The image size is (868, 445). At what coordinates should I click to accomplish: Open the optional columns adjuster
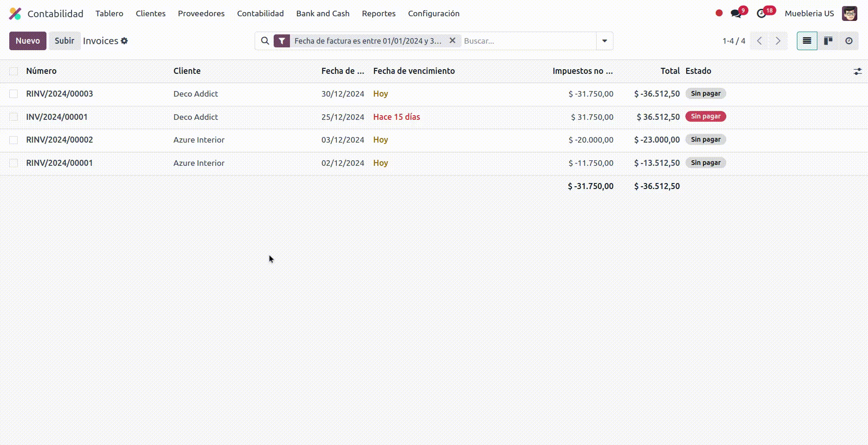[x=857, y=71]
